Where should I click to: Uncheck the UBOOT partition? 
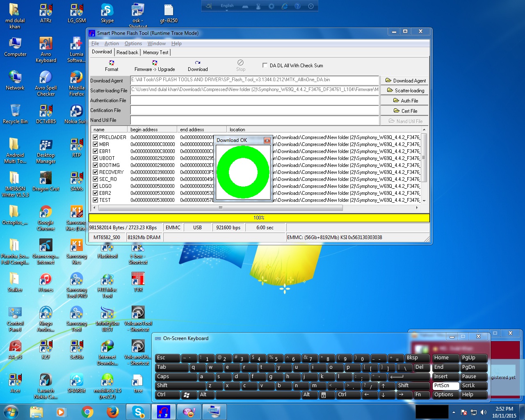click(x=95, y=158)
